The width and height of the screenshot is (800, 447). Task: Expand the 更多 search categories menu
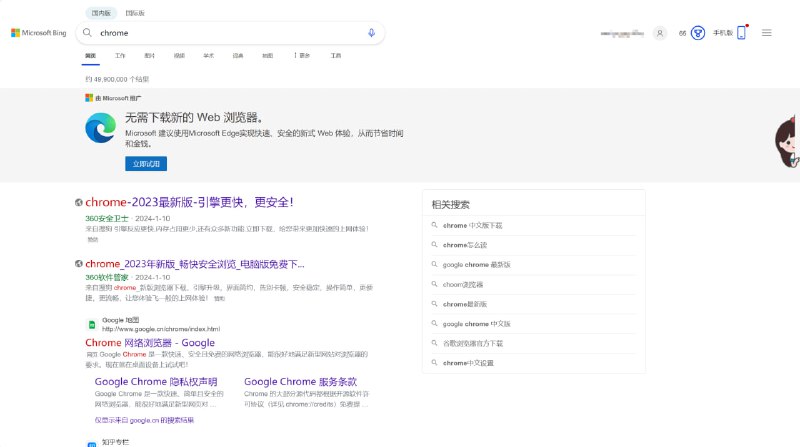pyautogui.click(x=302, y=55)
